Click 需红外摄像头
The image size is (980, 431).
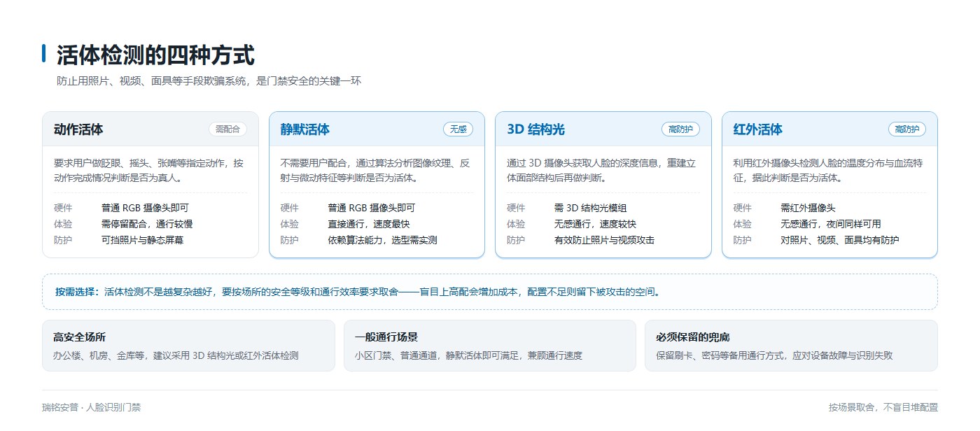point(808,208)
